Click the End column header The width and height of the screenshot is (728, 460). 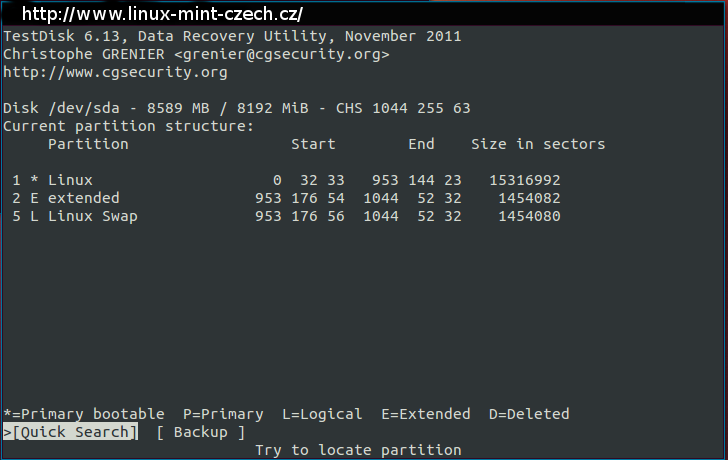pyautogui.click(x=422, y=144)
